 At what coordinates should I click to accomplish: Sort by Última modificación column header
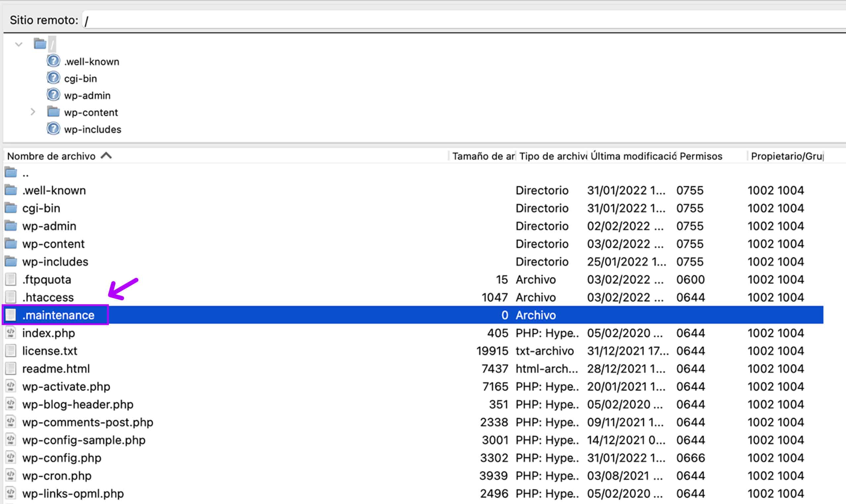pos(633,156)
